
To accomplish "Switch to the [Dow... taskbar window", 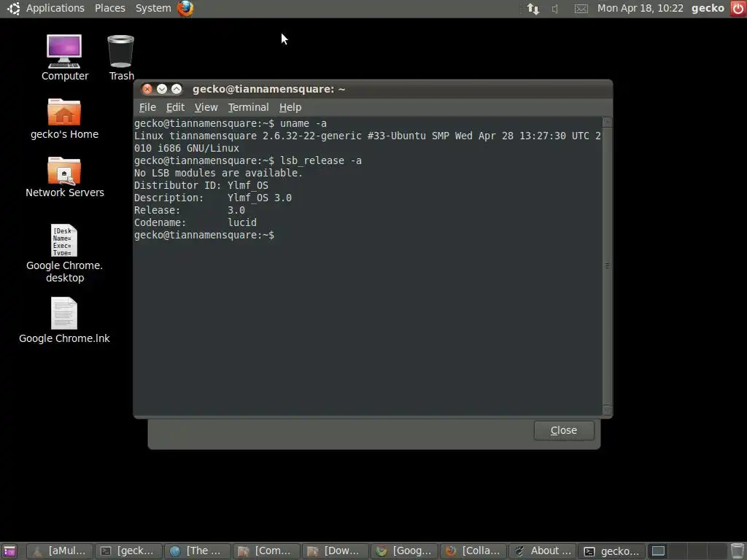I will 335,551.
